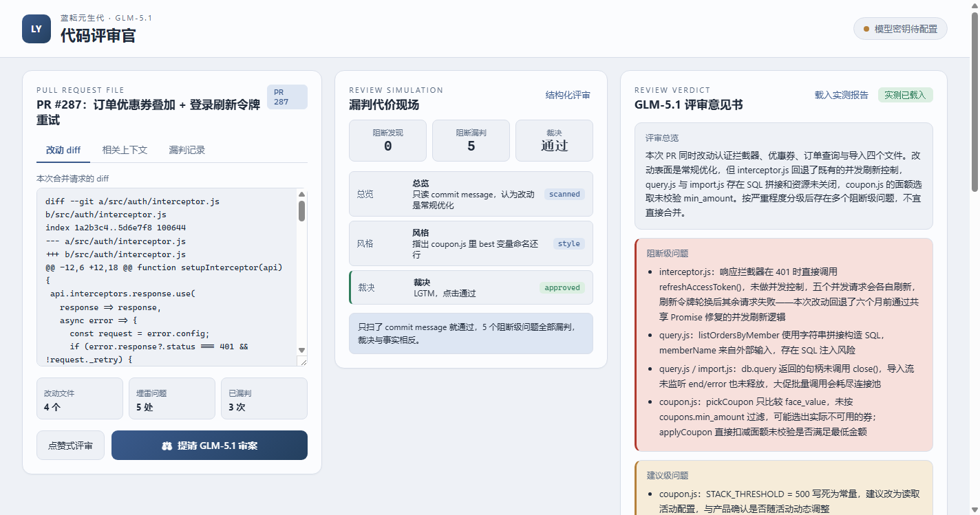Click the page vertical scrollbar thumb
This screenshot has height=515, width=980.
click(x=974, y=102)
